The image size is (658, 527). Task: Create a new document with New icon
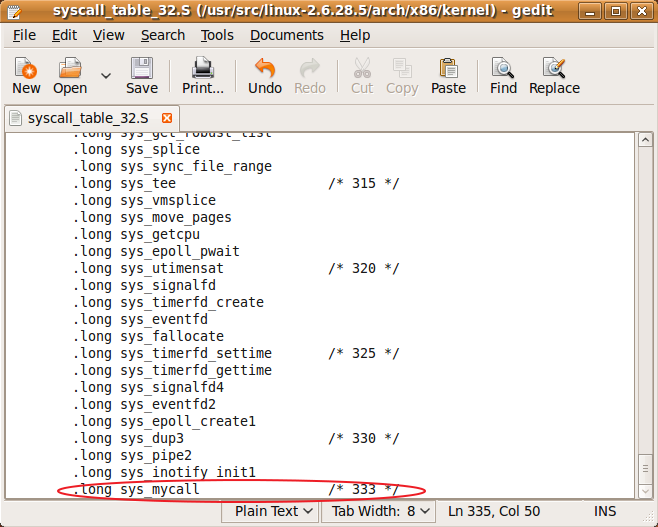26,76
